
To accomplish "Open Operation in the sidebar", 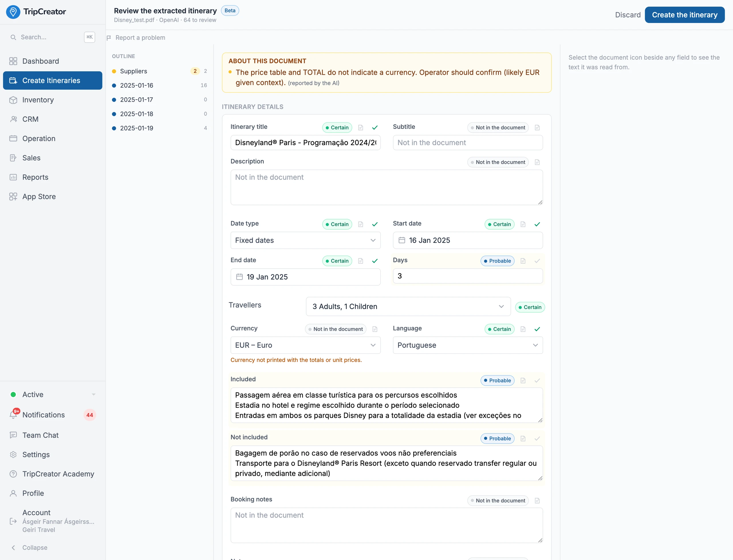I will click(53, 139).
